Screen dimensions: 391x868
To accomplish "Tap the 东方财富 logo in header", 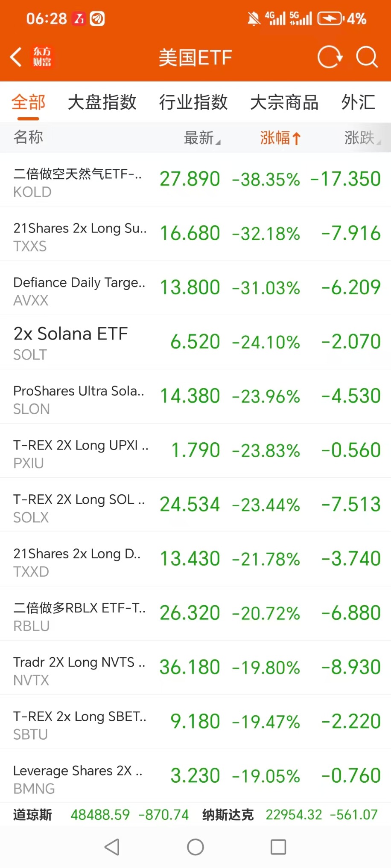I will [42, 57].
